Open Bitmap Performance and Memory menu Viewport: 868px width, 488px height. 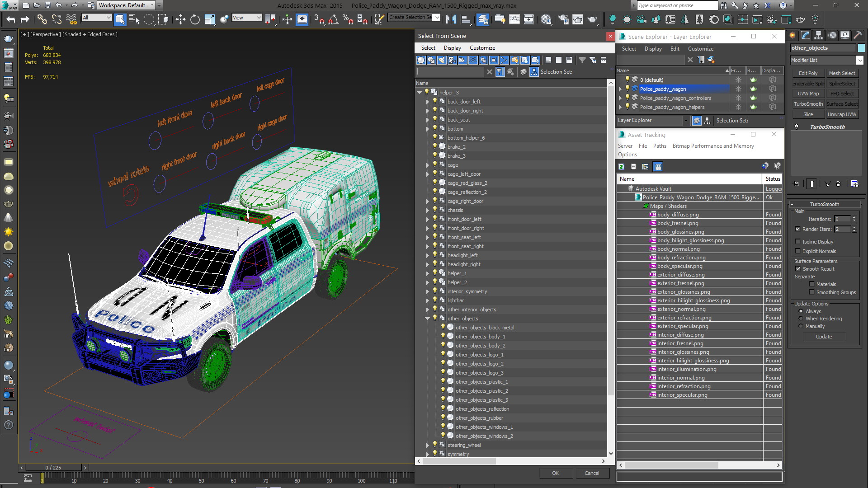[x=713, y=146]
